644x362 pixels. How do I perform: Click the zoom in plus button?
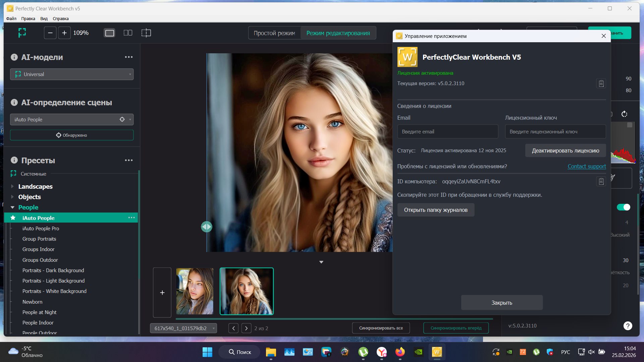[x=64, y=33]
